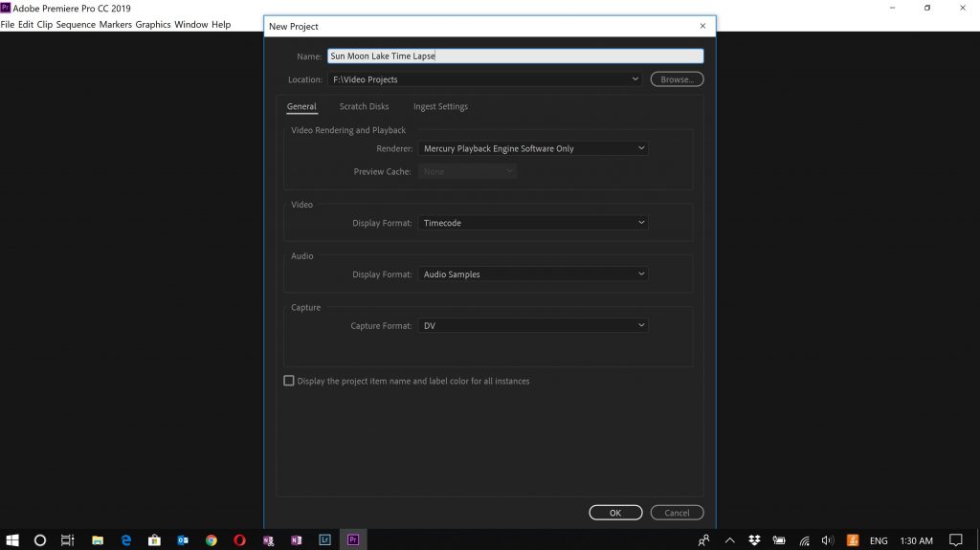Open Cortana search circle
The width and height of the screenshot is (980, 550).
click(x=40, y=540)
